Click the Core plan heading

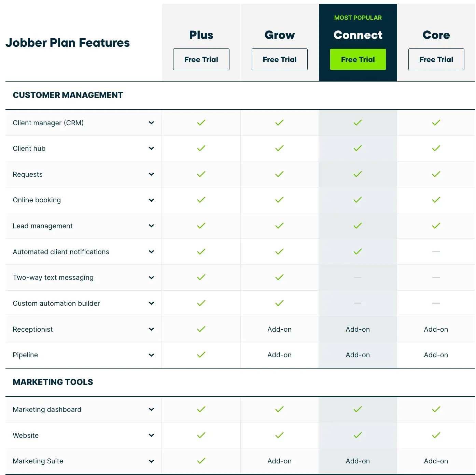coord(436,35)
